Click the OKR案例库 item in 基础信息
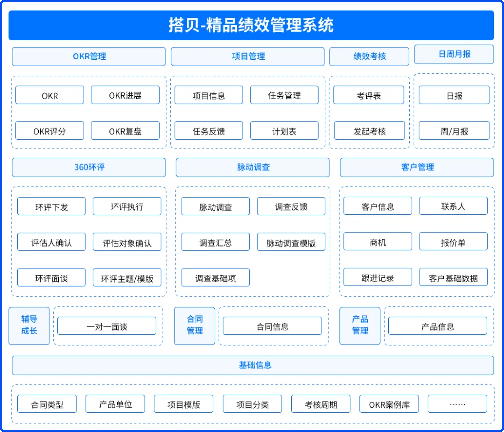The width and height of the screenshot is (504, 432). click(389, 404)
